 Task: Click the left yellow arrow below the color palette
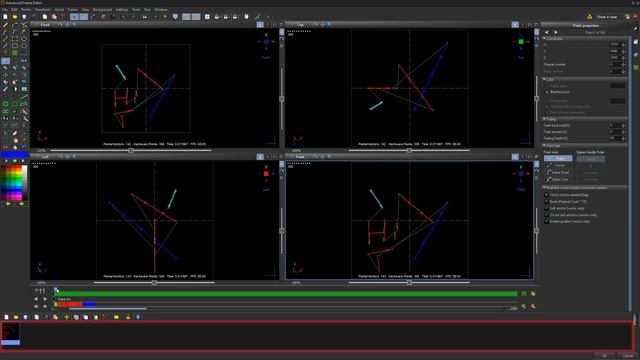point(8,203)
